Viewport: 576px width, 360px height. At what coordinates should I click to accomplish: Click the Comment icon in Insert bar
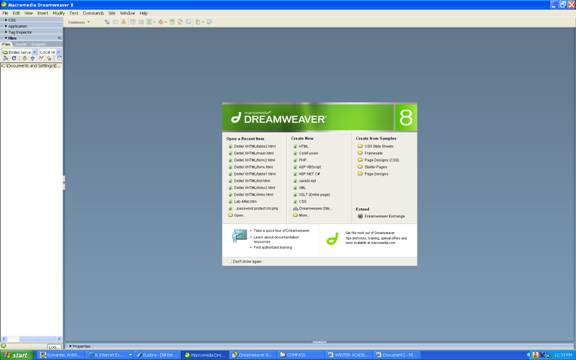[x=188, y=22]
